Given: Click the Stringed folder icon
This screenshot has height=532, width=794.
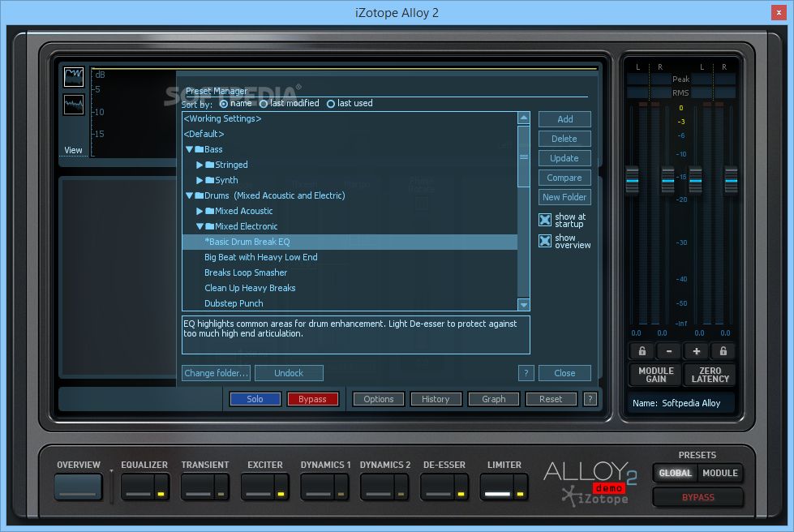Looking at the screenshot, I should pos(209,165).
